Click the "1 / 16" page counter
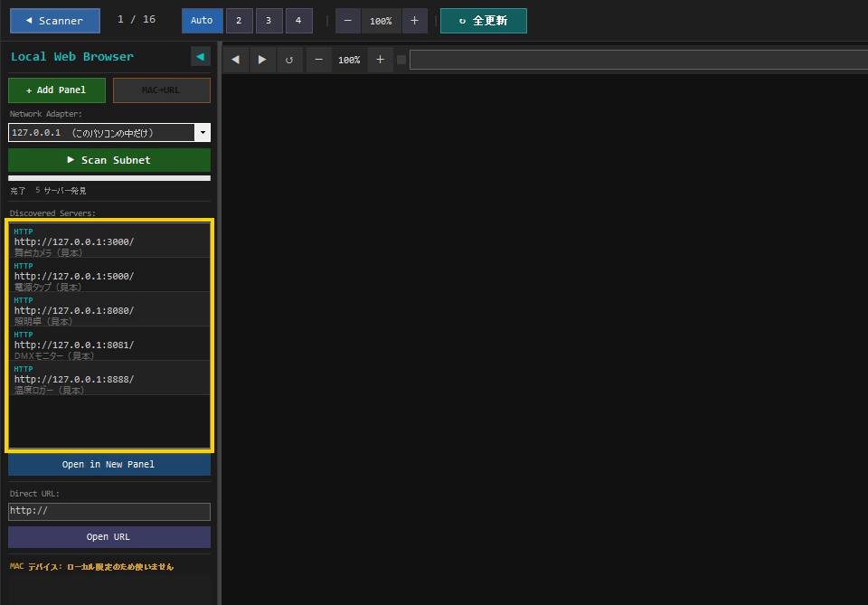The height and width of the screenshot is (605, 868). pyautogui.click(x=137, y=19)
